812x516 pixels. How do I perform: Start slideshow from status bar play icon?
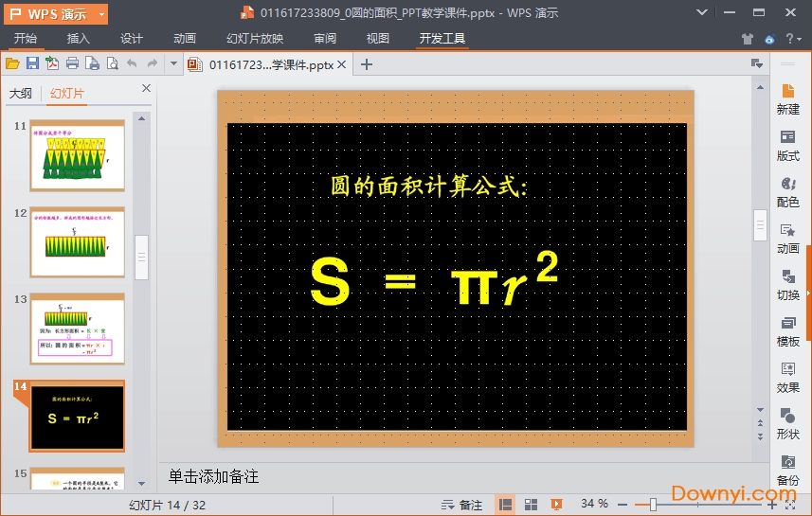[x=557, y=505]
